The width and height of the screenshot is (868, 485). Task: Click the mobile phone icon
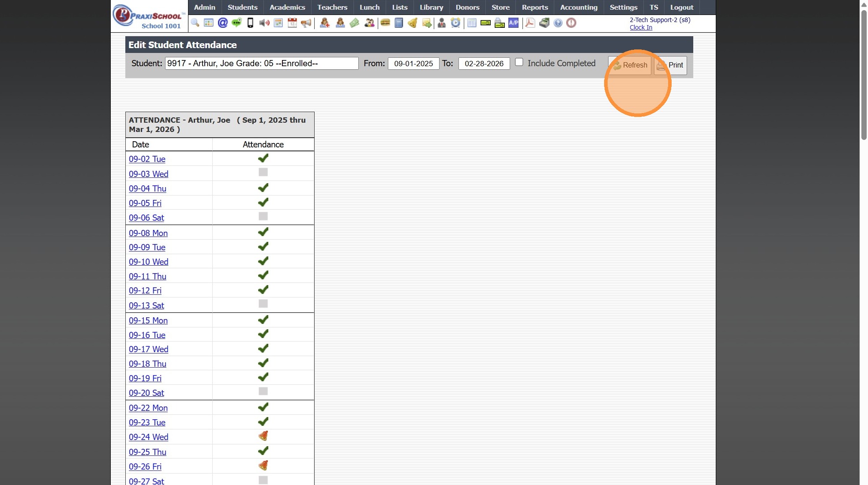(x=250, y=23)
